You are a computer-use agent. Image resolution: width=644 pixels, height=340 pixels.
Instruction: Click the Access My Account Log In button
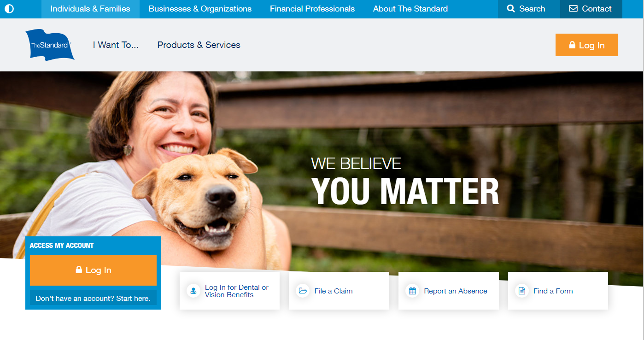pyautogui.click(x=93, y=270)
